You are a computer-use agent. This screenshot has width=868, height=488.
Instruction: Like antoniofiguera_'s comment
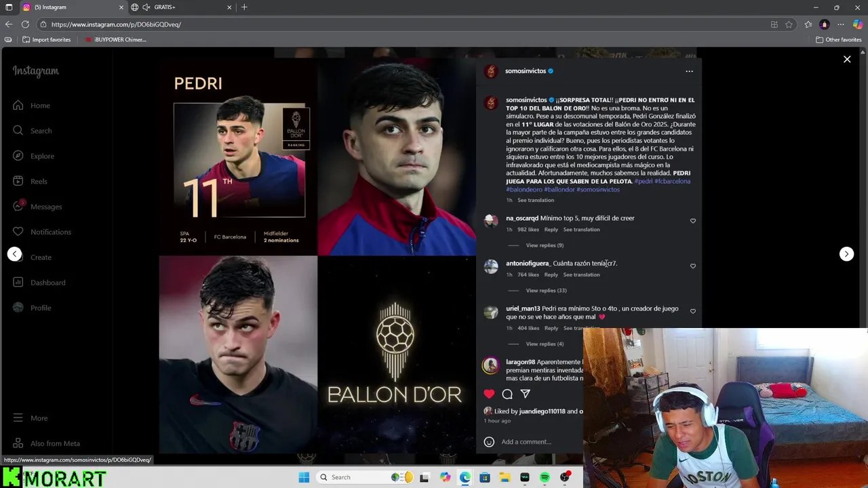coord(692,266)
